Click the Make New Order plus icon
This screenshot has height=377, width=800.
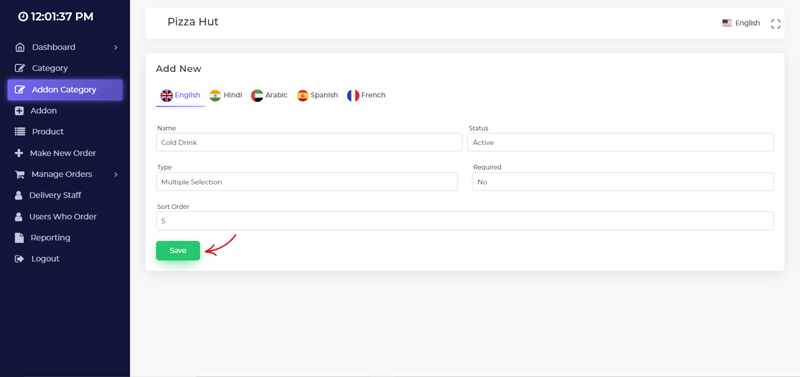coord(19,153)
